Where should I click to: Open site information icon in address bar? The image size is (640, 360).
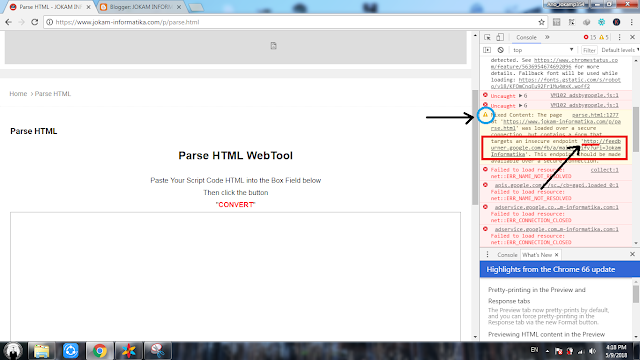(x=49, y=22)
